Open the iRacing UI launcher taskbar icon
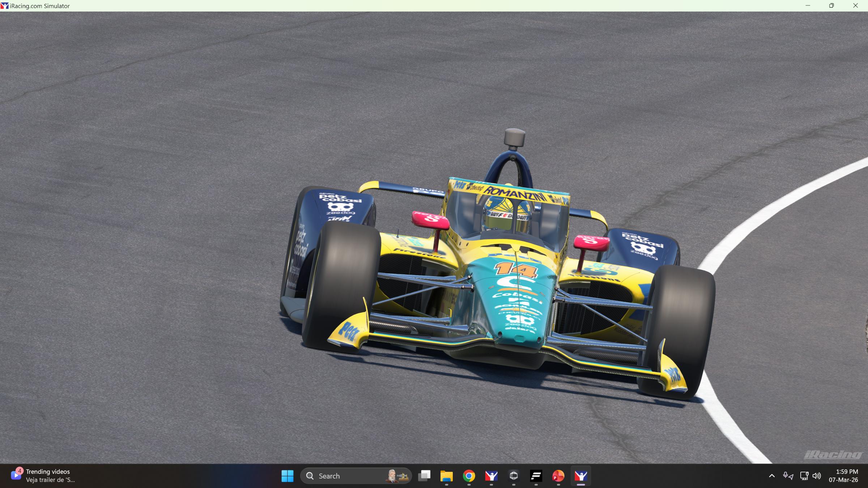This screenshot has height=488, width=868. point(491,476)
